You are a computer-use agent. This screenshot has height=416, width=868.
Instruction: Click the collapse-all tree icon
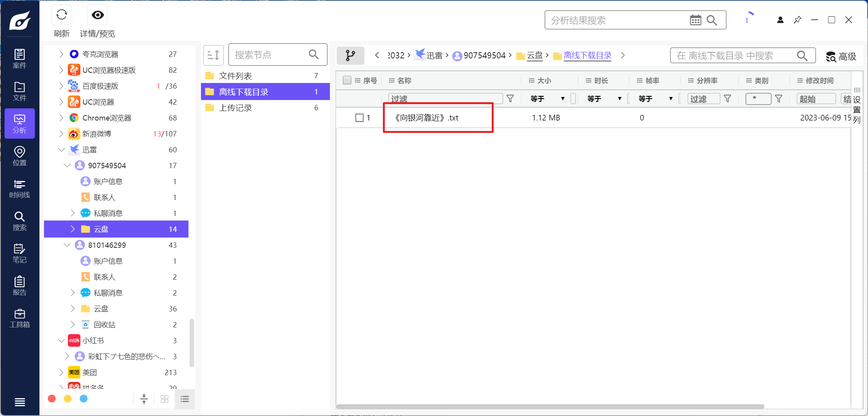click(x=144, y=399)
